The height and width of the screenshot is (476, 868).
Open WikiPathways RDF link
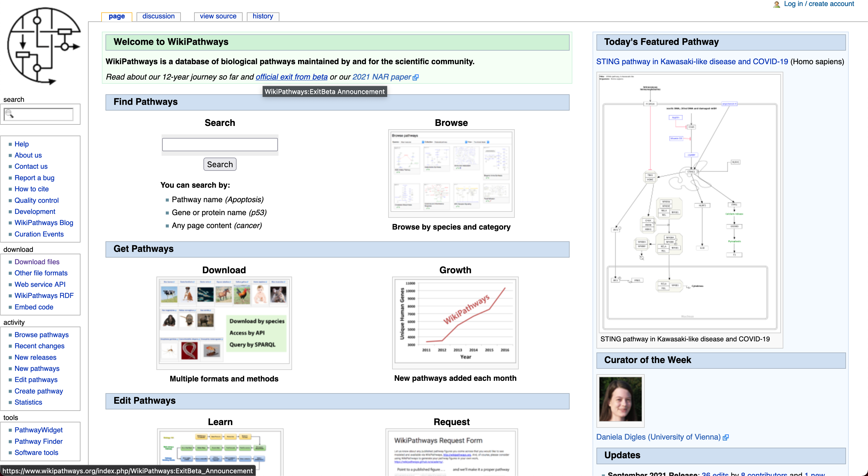[44, 296]
